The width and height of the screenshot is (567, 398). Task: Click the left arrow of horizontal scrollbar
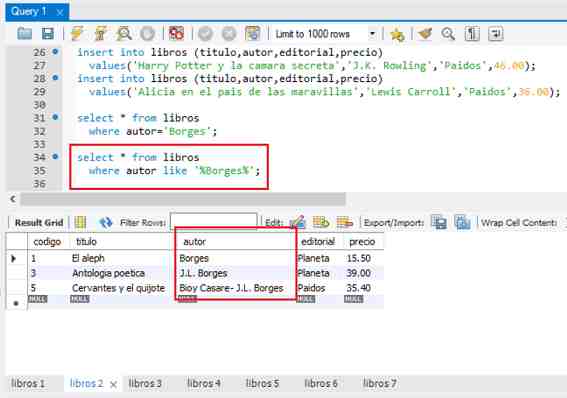point(13,199)
